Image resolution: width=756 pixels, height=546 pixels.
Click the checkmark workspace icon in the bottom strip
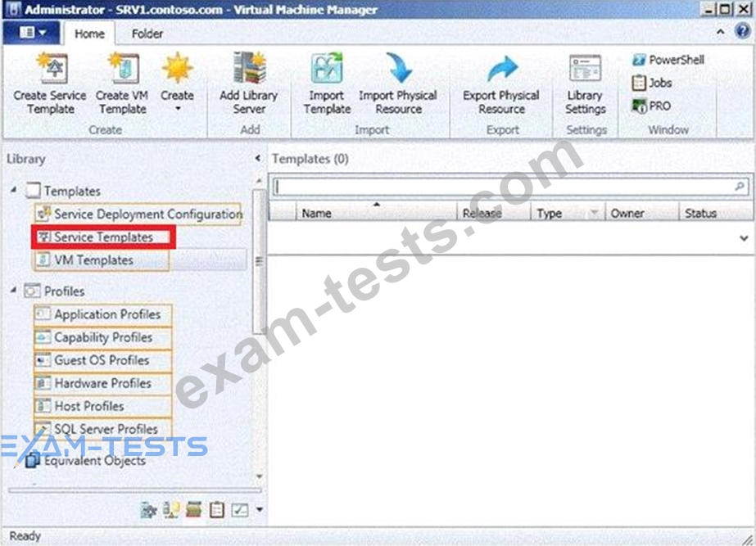(x=240, y=510)
